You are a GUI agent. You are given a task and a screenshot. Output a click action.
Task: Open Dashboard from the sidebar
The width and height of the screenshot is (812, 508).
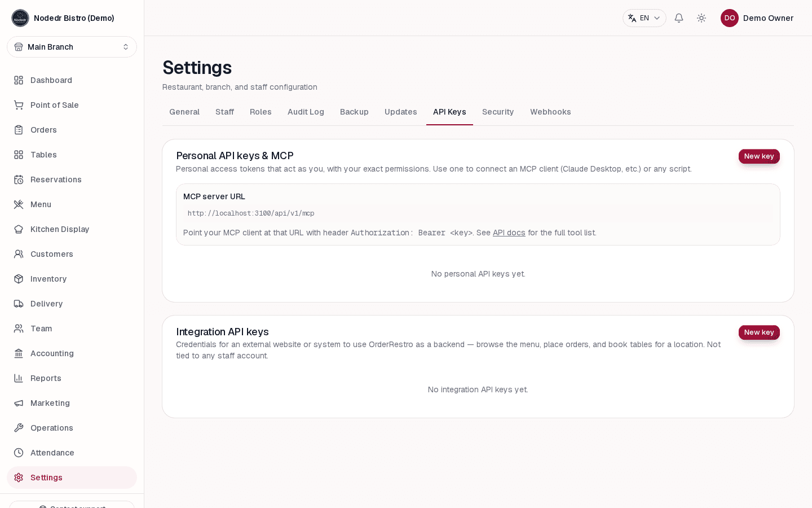point(72,80)
